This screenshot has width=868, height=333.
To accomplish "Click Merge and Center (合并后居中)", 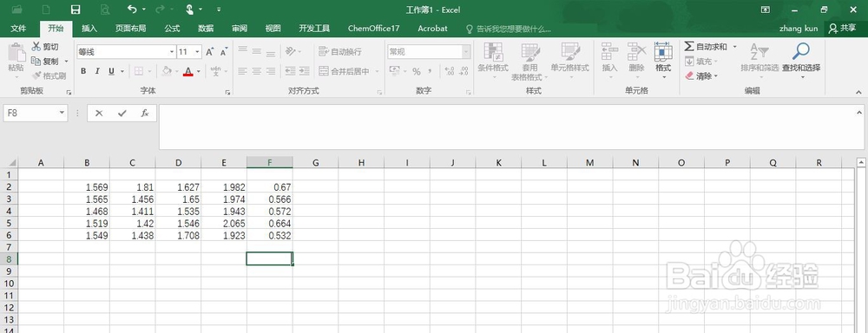I will point(345,71).
